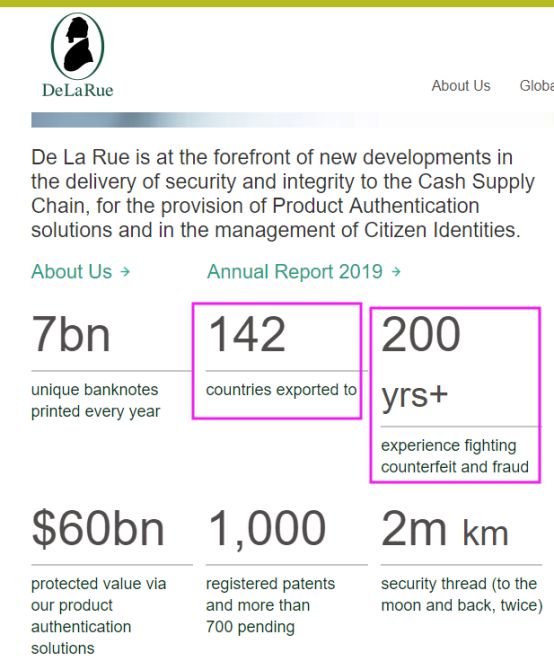Viewport: 554px width, 661px height.
Task: Click the De La Rue silhouette logo
Action: point(78,46)
